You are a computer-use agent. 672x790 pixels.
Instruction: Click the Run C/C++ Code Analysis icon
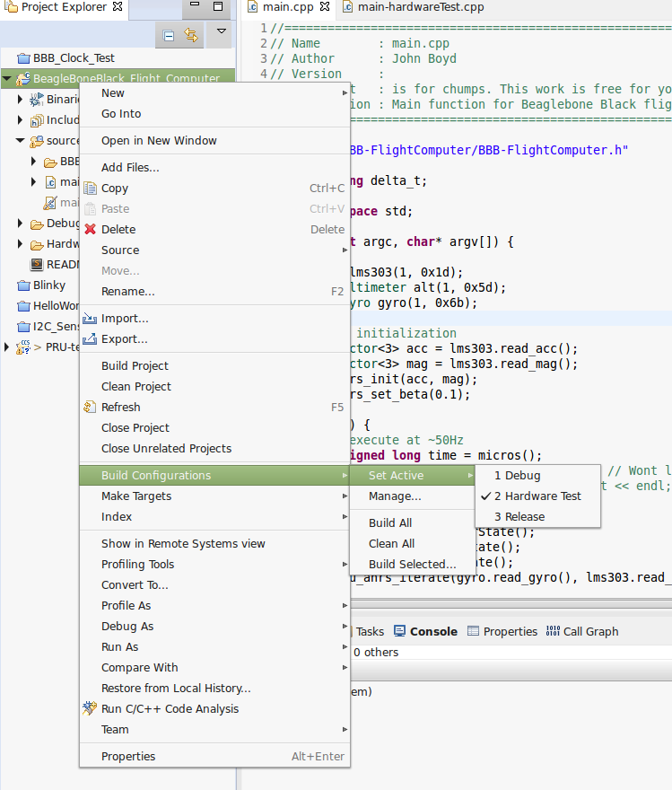[90, 709]
